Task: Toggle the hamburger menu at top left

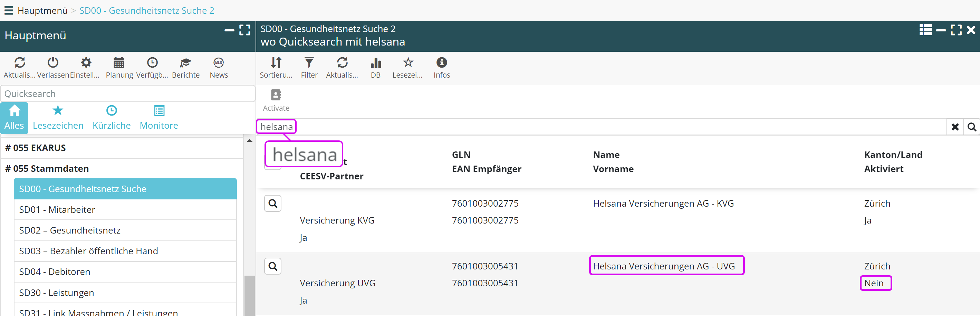Action: pos(8,10)
